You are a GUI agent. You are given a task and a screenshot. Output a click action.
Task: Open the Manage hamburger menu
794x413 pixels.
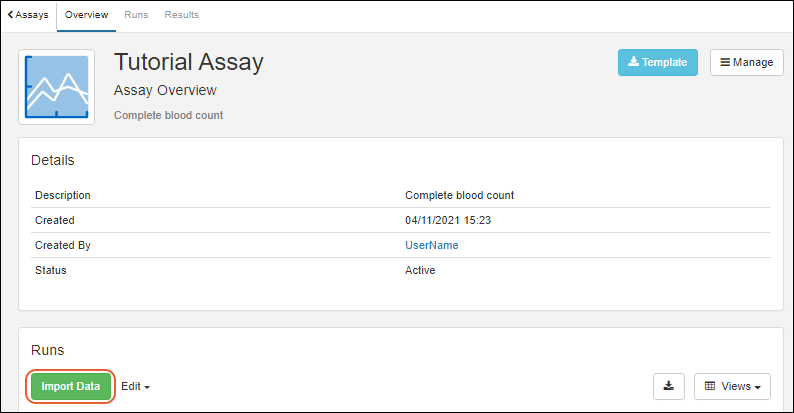746,62
